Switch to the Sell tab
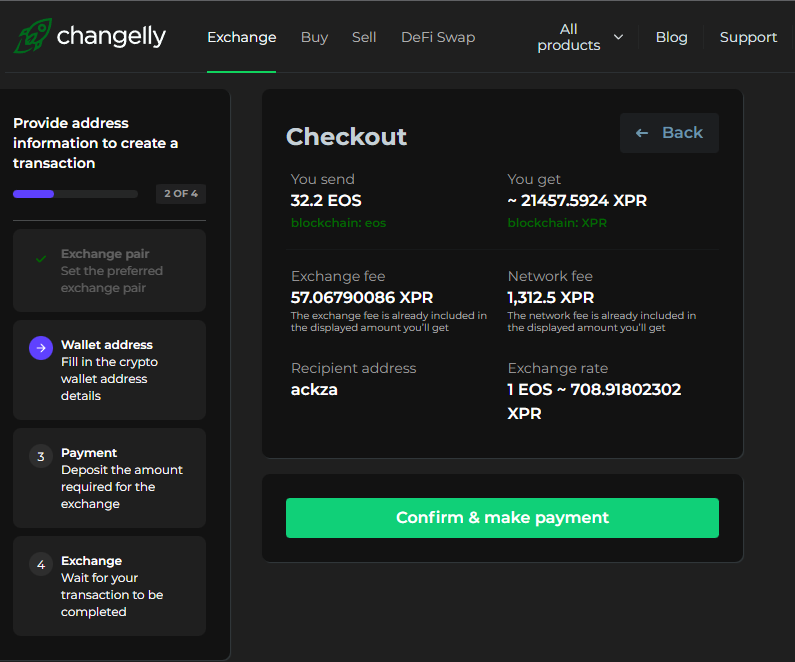 click(x=364, y=37)
